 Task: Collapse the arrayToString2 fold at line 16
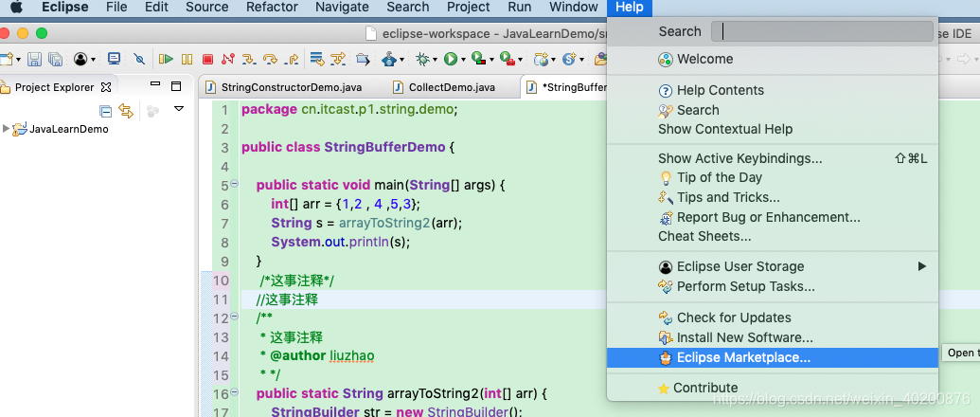point(235,392)
